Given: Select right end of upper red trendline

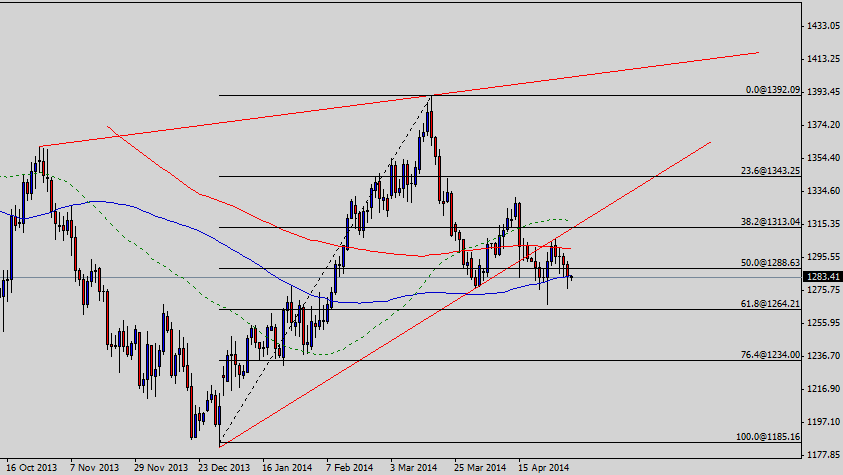Looking at the screenshot, I should [758, 52].
